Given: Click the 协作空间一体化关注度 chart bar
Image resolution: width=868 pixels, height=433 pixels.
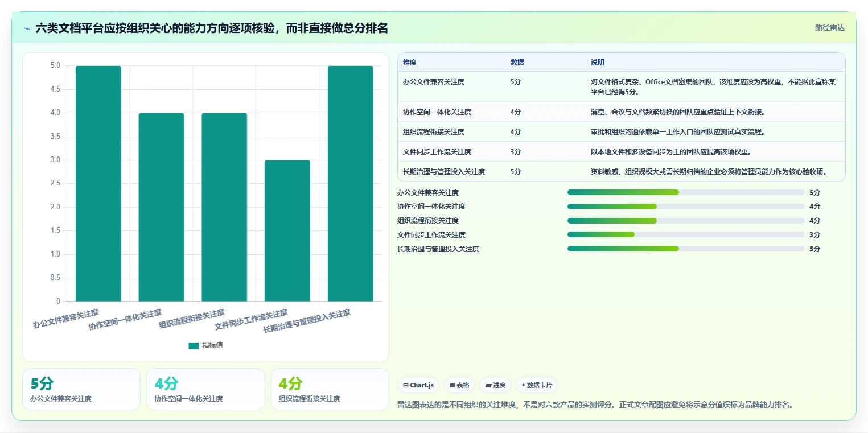Looking at the screenshot, I should [x=161, y=207].
